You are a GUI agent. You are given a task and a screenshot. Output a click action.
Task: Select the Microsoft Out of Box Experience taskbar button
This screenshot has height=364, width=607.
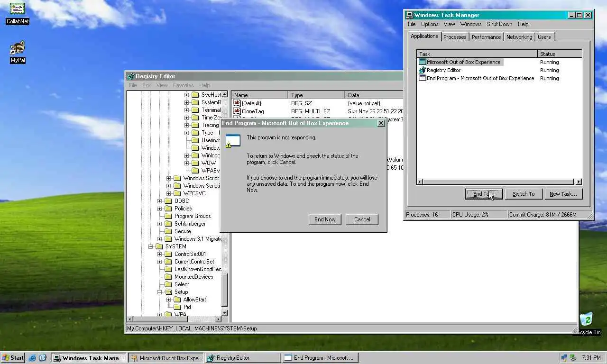pyautogui.click(x=166, y=358)
